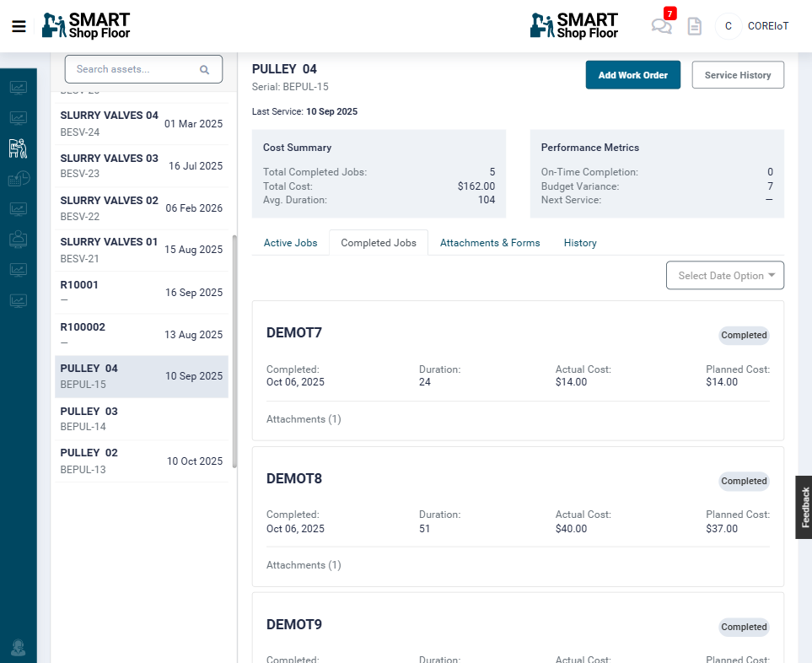Open the Service History page
This screenshot has width=812, height=663.
(737, 74)
